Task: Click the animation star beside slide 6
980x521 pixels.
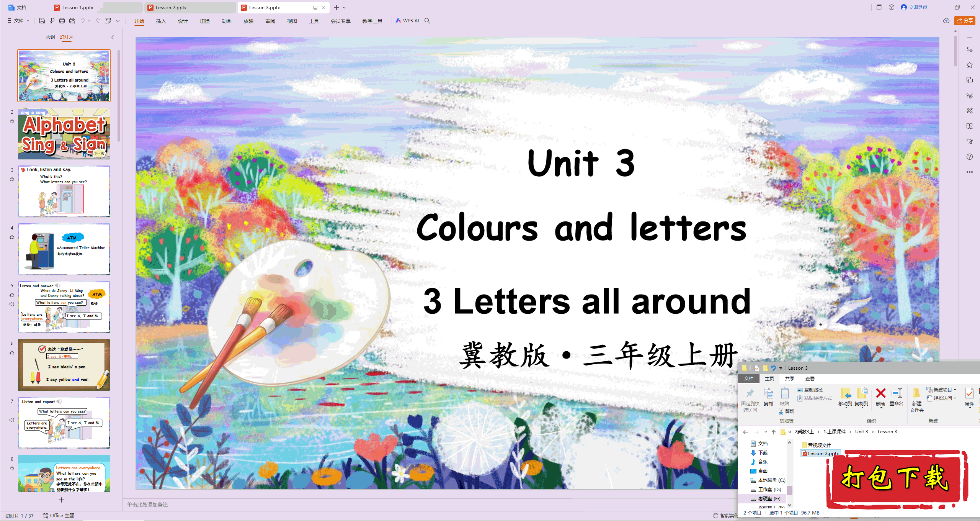Action: (12, 353)
